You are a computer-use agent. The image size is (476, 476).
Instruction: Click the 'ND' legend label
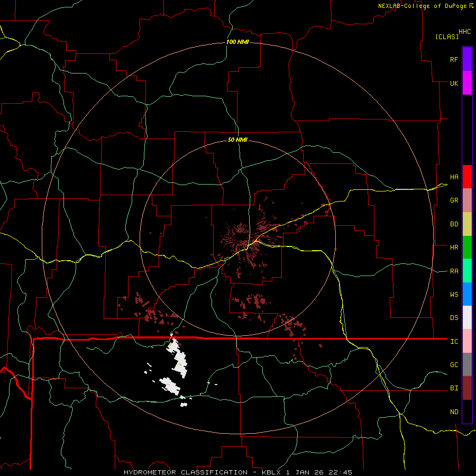[x=454, y=412]
